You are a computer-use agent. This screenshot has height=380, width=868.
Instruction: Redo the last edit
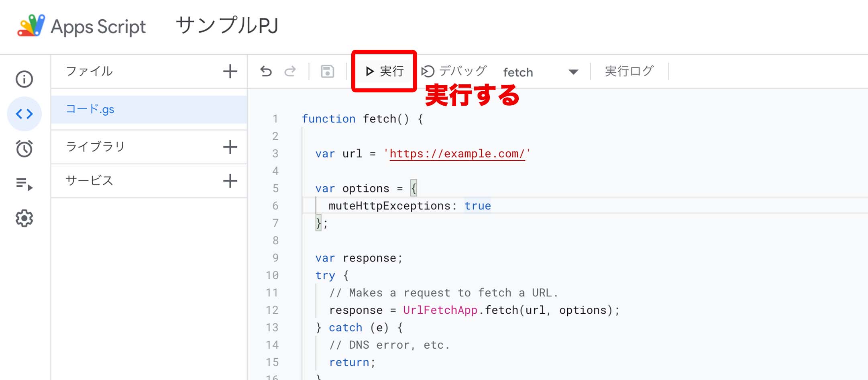(x=290, y=72)
